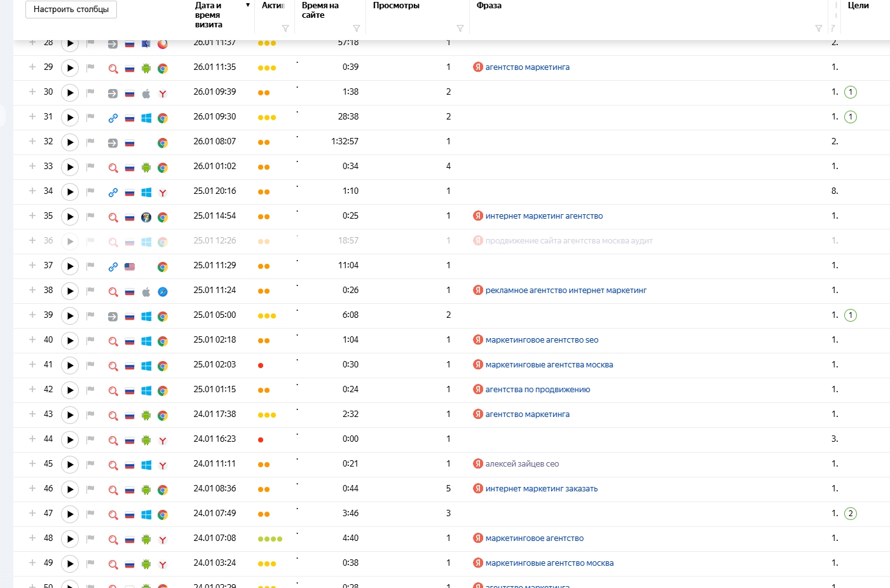Sort by Дата и время визита column
This screenshot has width=890, height=588.
pos(209,15)
